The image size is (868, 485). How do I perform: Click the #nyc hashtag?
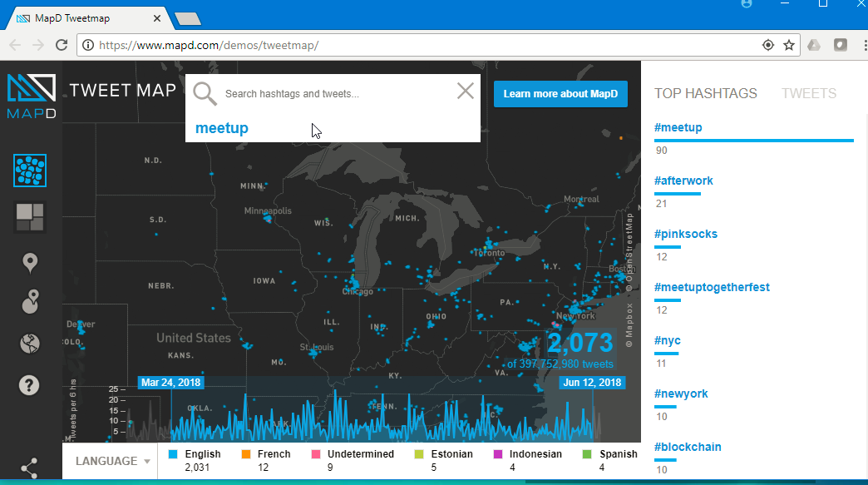(x=667, y=340)
